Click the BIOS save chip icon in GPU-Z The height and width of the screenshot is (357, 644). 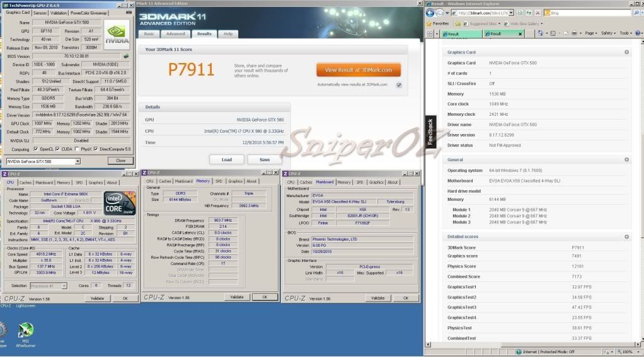(126, 56)
